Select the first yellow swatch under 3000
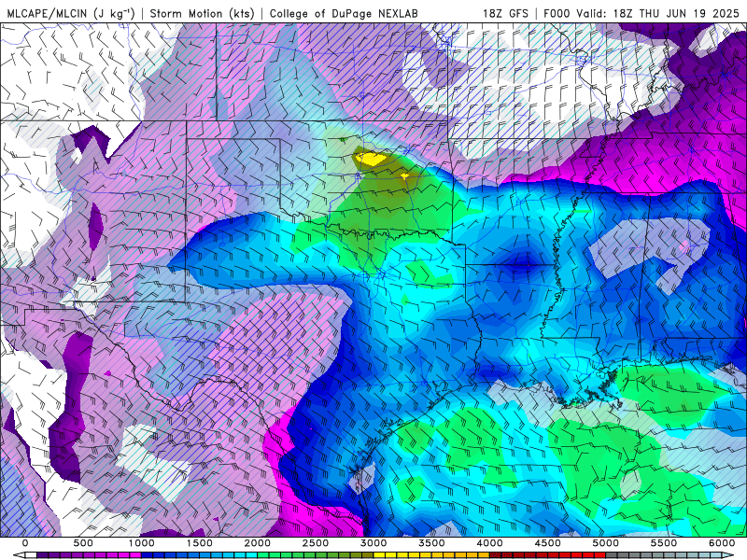 379,555
